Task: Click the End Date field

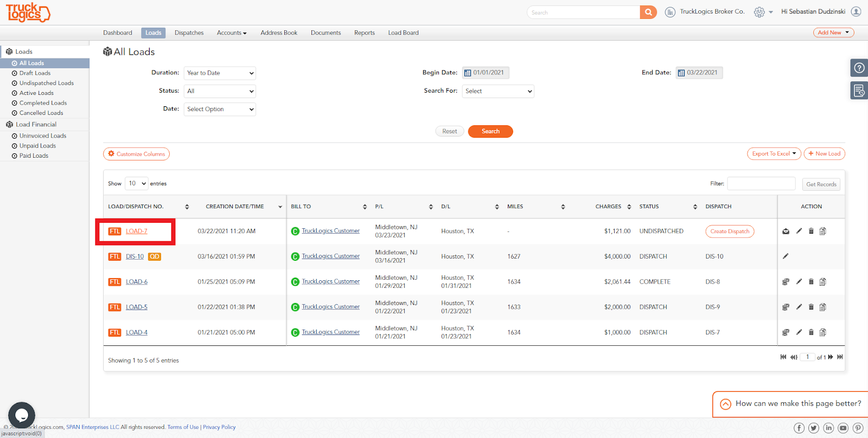Action: click(699, 73)
